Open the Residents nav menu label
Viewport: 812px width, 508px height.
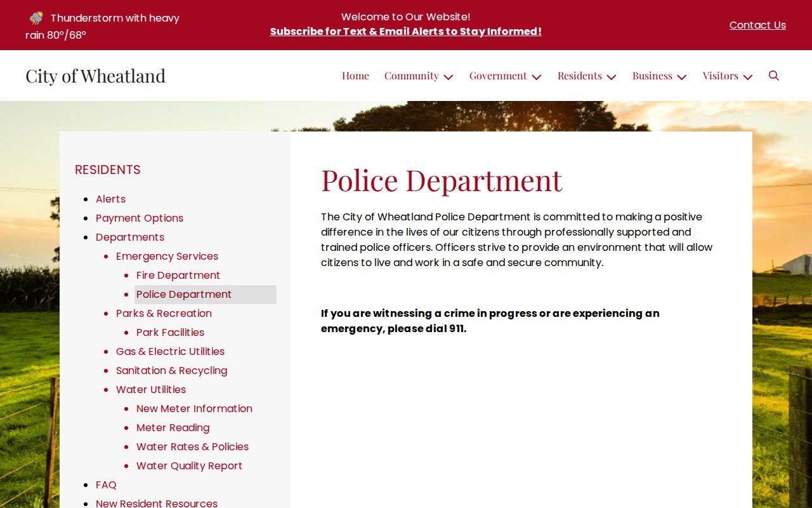tap(580, 76)
